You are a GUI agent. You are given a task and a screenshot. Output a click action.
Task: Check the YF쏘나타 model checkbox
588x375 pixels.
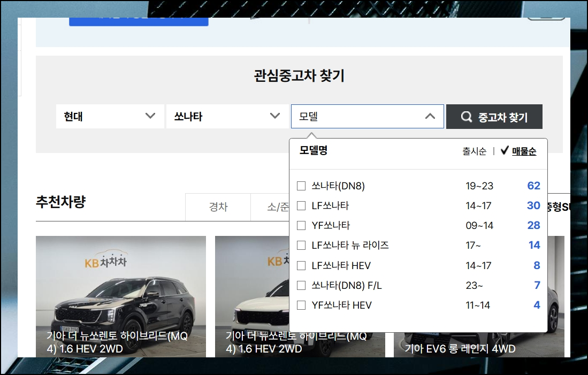(301, 225)
